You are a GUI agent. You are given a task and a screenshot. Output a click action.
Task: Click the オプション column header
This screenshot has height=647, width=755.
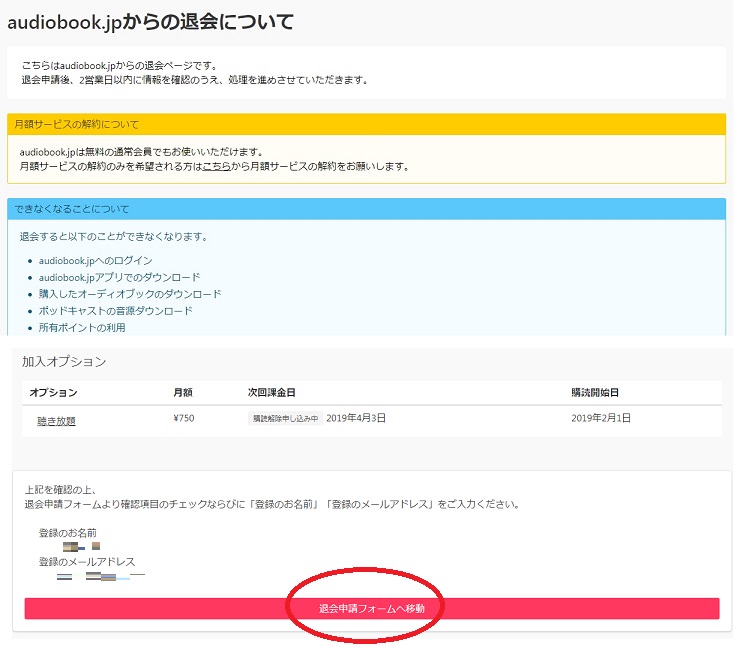[x=53, y=392]
